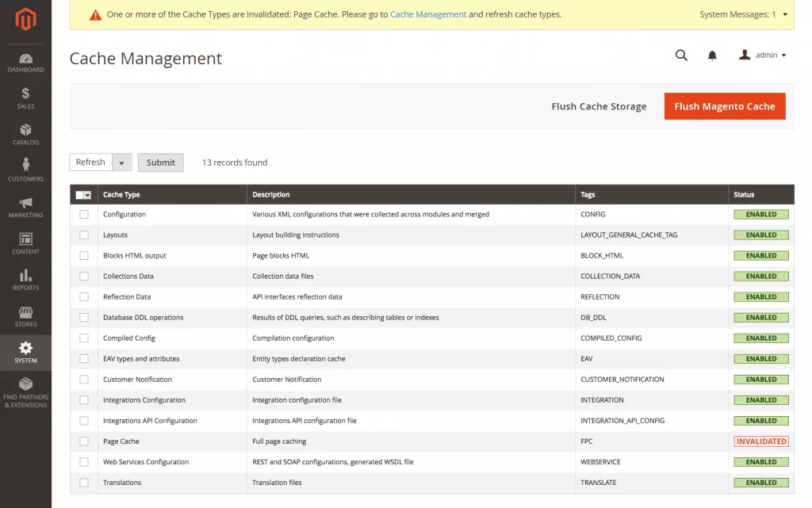
Task: Click the Flush Cache Storage button
Action: [x=599, y=106]
